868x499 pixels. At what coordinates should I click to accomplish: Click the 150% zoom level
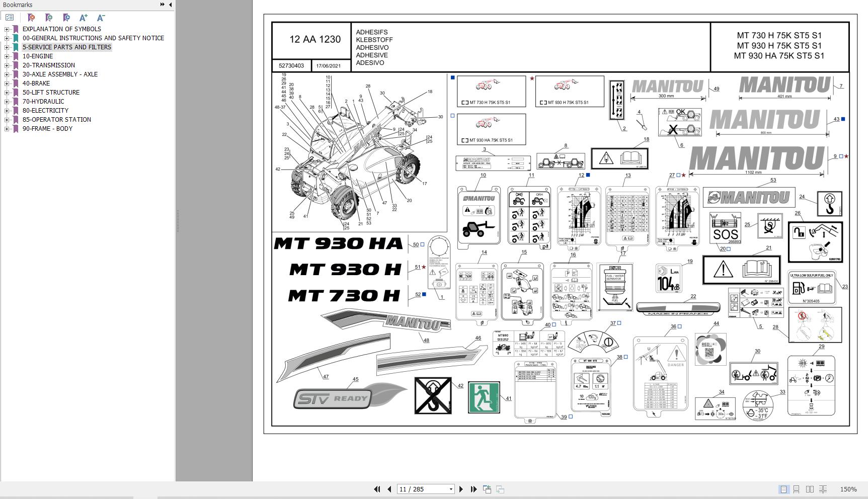[x=848, y=489]
